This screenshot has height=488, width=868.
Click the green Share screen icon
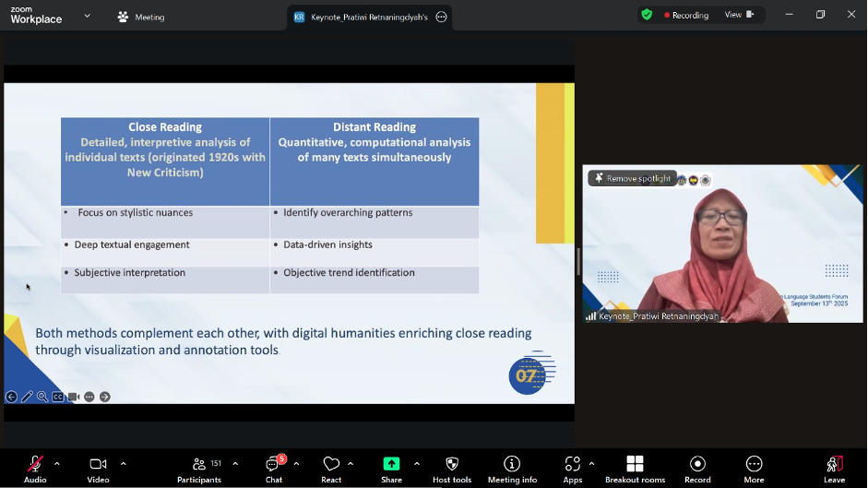(x=391, y=464)
